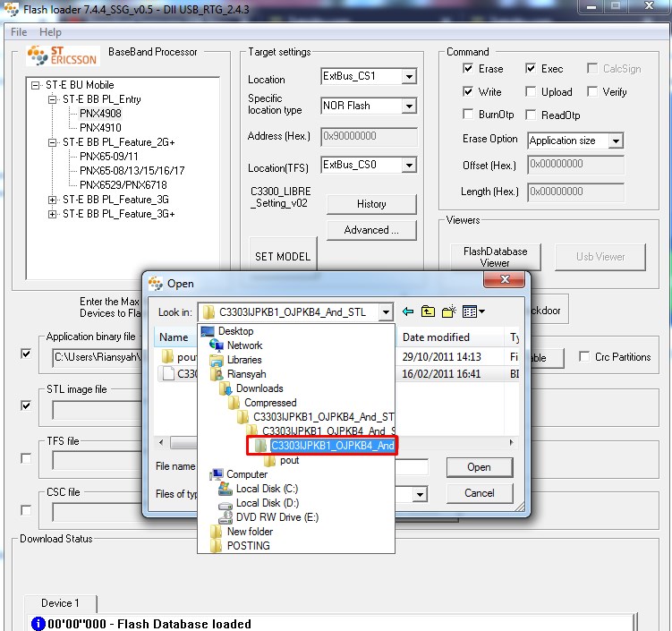
Task: Select Compressed folder in Look in list
Action: point(270,403)
